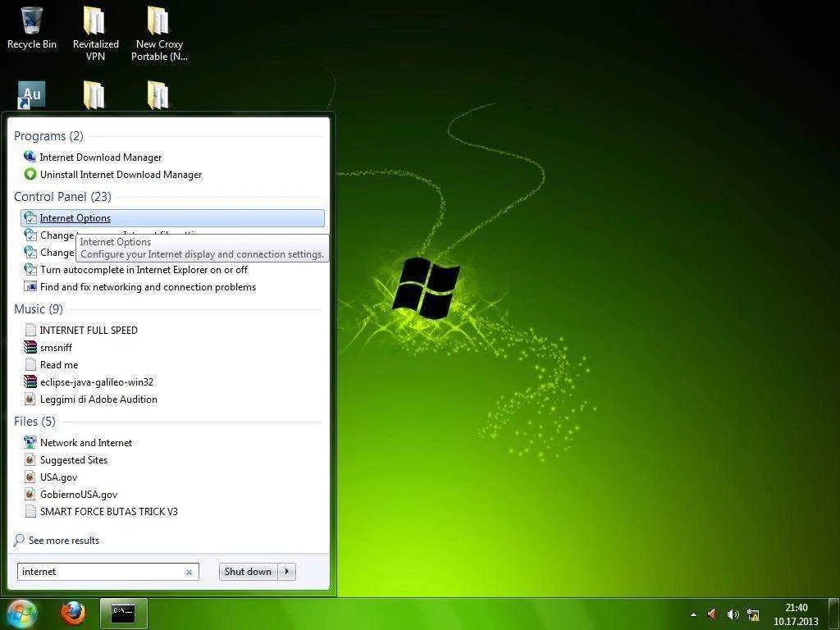The image size is (840, 630).
Task: Switch to the Command Prompt taskbar window
Action: (x=124, y=614)
